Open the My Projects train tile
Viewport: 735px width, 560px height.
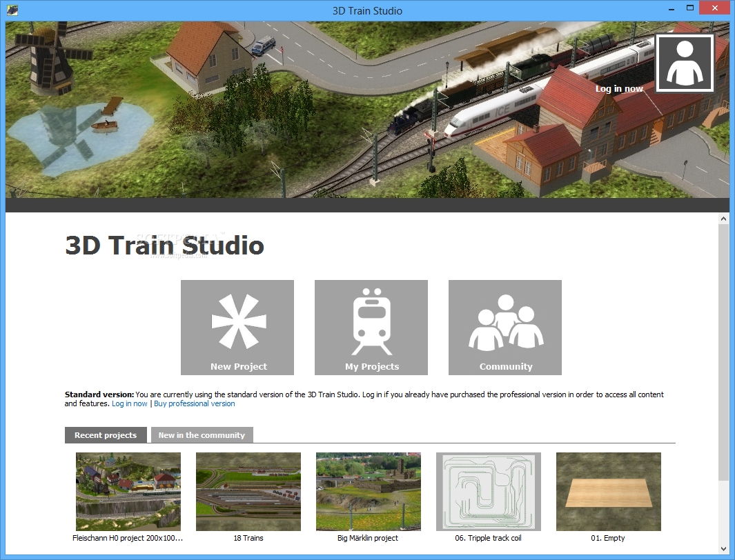(x=371, y=328)
